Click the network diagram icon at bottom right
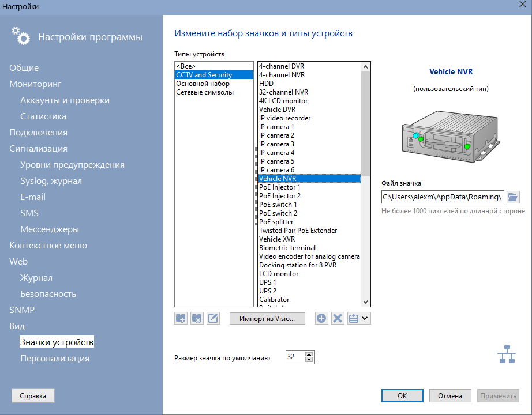Image resolution: width=532 pixels, height=415 pixels. (506, 354)
